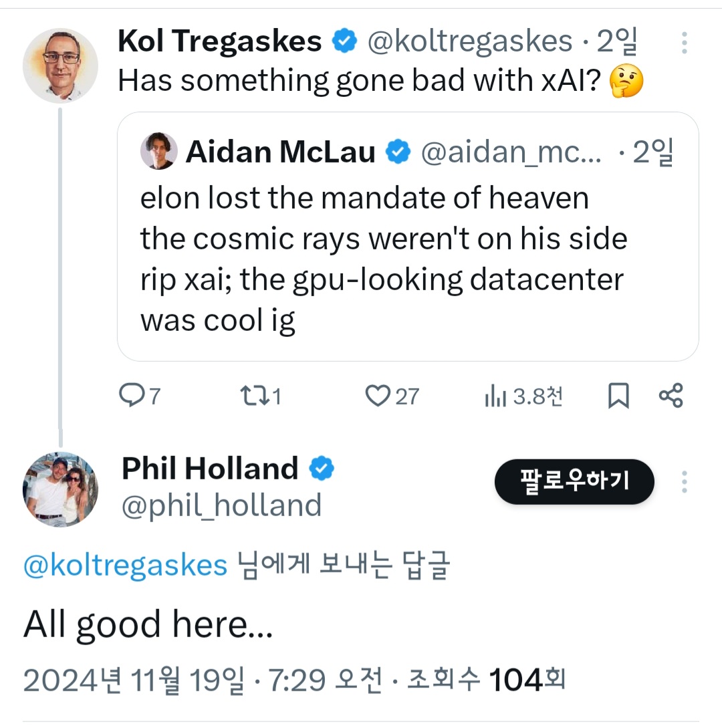Open Phil Holland's profile picture
Viewport: 722px width, 728px height.
tap(60, 489)
